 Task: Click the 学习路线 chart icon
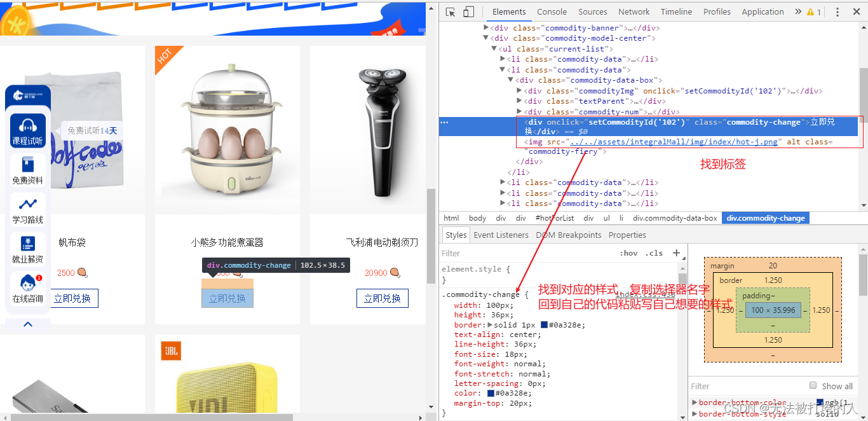pyautogui.click(x=28, y=204)
